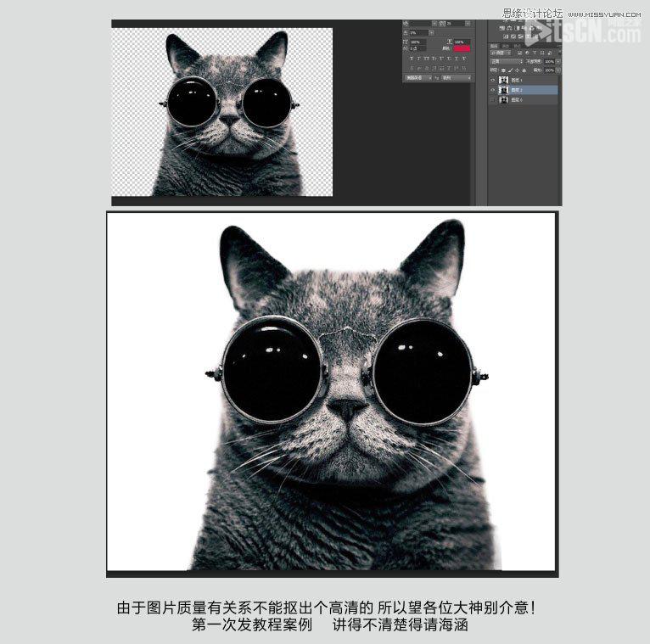650x644 pixels.
Task: Click the Posterize adjustment icon
Action: [513, 36]
